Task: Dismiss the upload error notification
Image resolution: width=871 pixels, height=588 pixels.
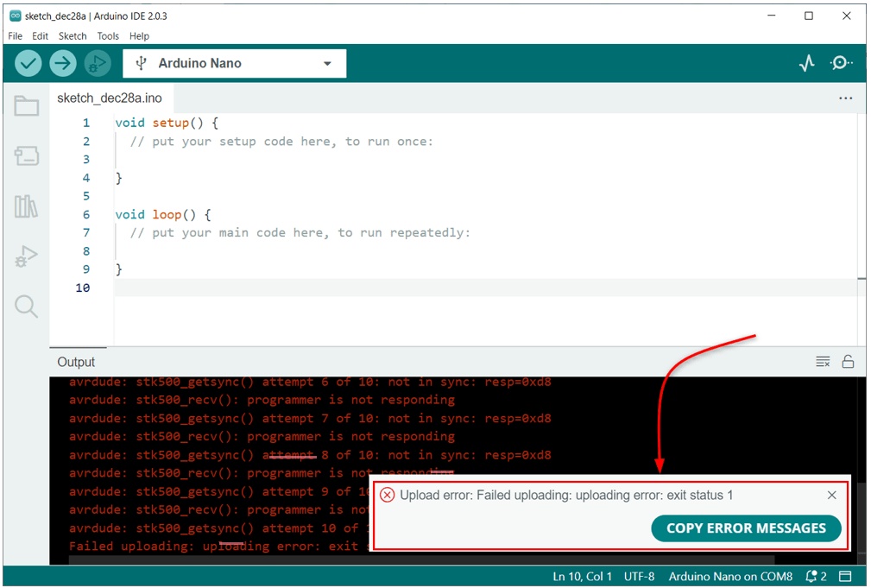Action: (831, 495)
